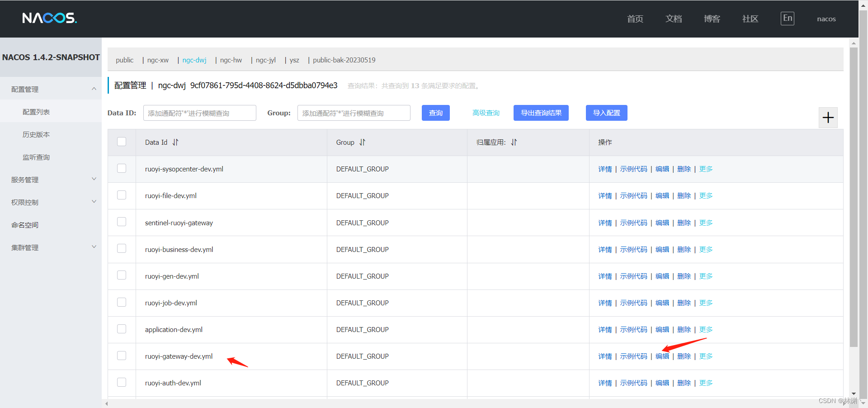Click 示例代码 for ruoyi-gen-dev.yml

(633, 276)
